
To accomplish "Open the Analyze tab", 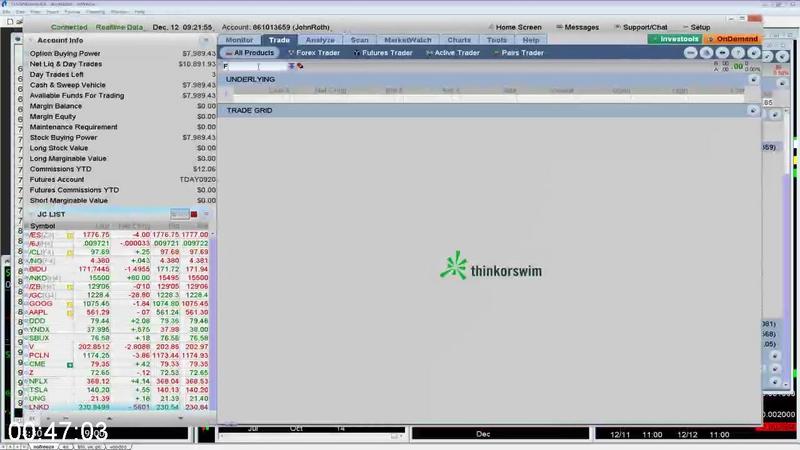I will [x=320, y=40].
